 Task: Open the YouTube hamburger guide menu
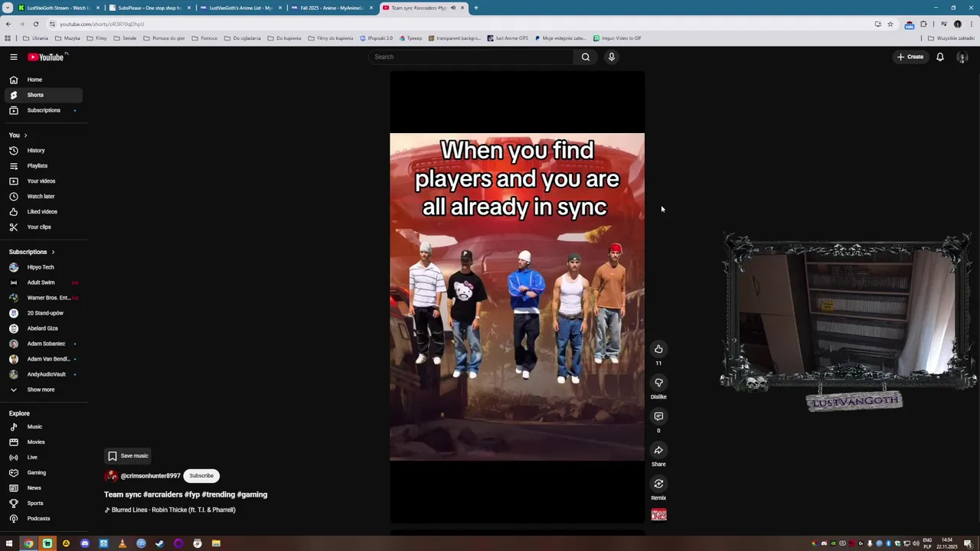(14, 57)
